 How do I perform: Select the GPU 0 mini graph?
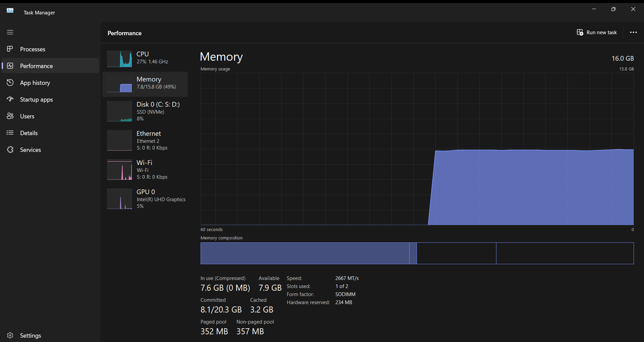tap(119, 199)
